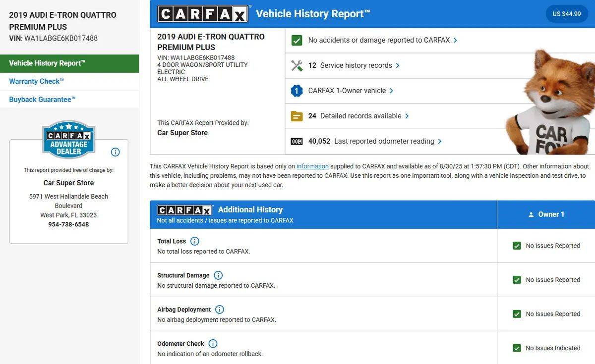Click info icon next to Odometer Check

pyautogui.click(x=213, y=344)
